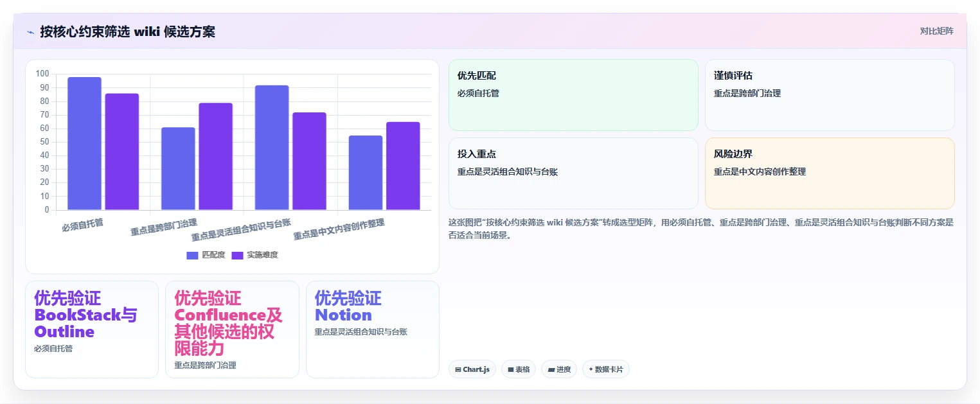Click the 重点是中文内容创作整理 x-axis label
This screenshot has height=404, width=980.
(339, 229)
